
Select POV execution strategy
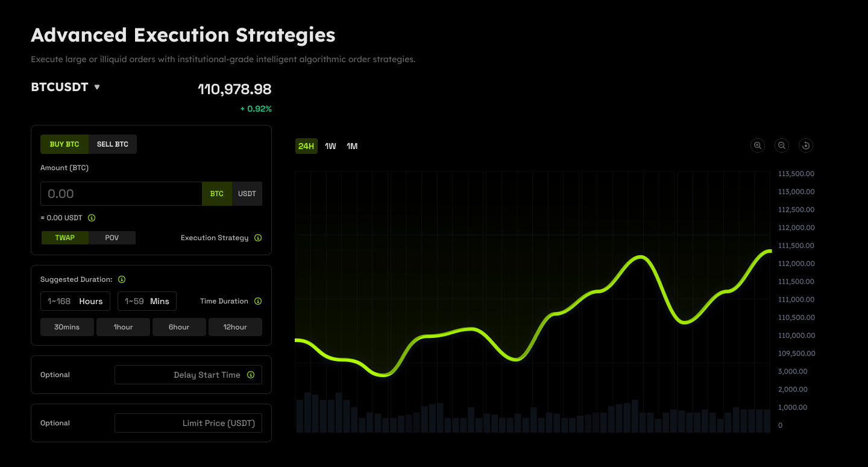click(112, 238)
